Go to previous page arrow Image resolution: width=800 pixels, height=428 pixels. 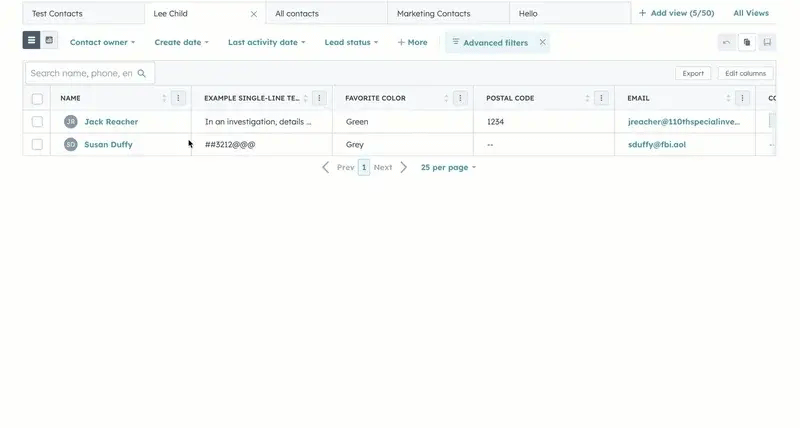click(x=326, y=167)
